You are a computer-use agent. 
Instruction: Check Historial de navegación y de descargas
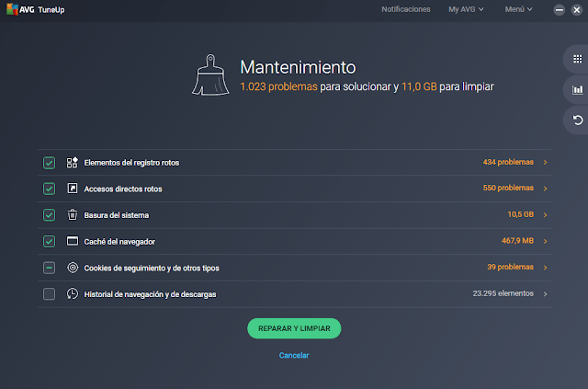(49, 294)
